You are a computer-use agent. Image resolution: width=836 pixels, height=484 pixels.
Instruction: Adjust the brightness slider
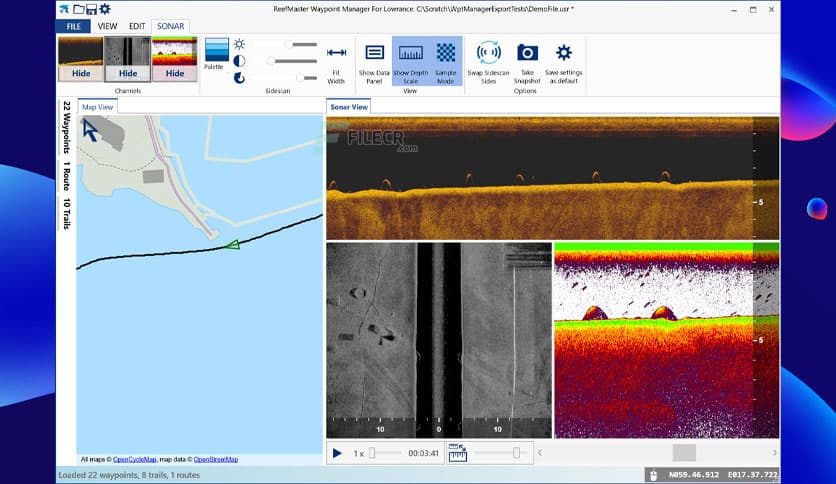(x=288, y=44)
